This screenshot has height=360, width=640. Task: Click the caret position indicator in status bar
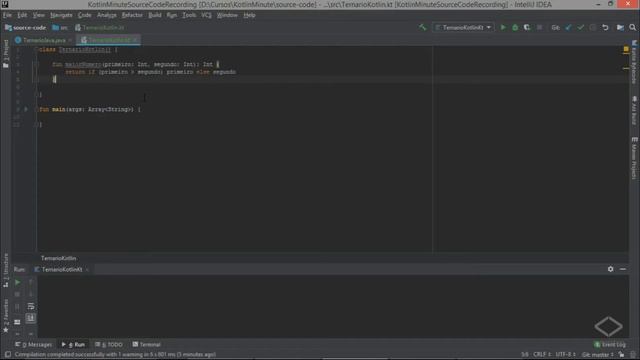point(524,355)
